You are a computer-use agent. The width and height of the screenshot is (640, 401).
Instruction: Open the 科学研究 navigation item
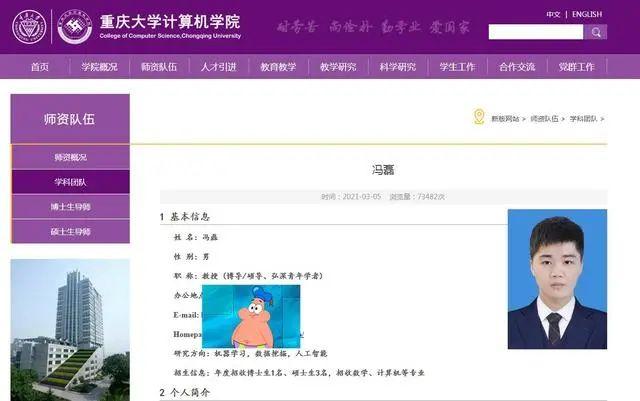click(398, 67)
